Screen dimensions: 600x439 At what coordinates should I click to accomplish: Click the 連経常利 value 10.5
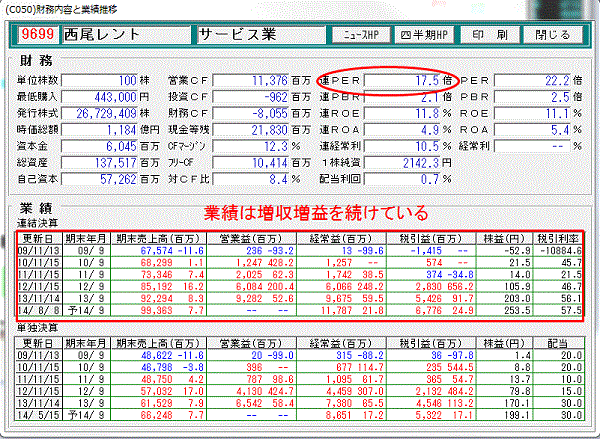pos(402,146)
